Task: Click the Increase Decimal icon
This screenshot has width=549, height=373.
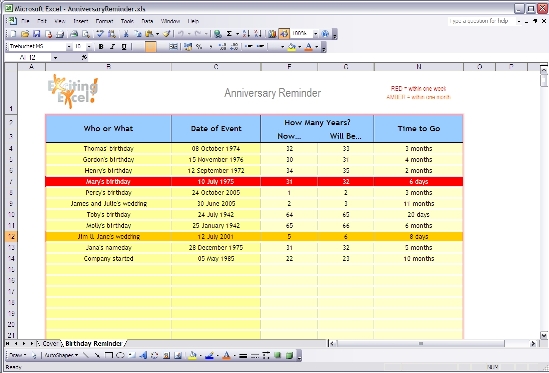Action: (223, 47)
